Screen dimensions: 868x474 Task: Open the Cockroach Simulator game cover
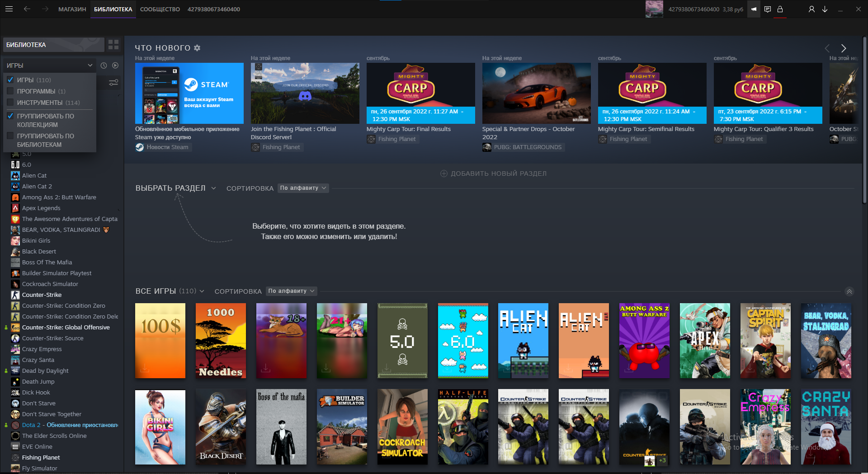402,427
